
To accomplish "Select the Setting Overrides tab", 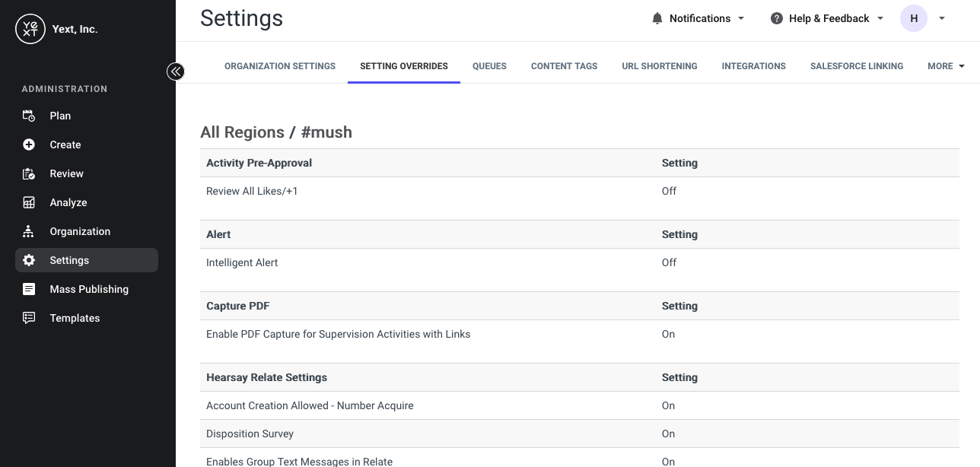I will pyautogui.click(x=404, y=66).
